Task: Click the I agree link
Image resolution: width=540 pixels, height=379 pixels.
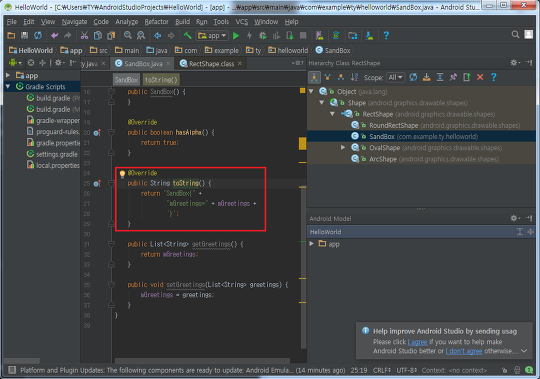Action: 417,342
